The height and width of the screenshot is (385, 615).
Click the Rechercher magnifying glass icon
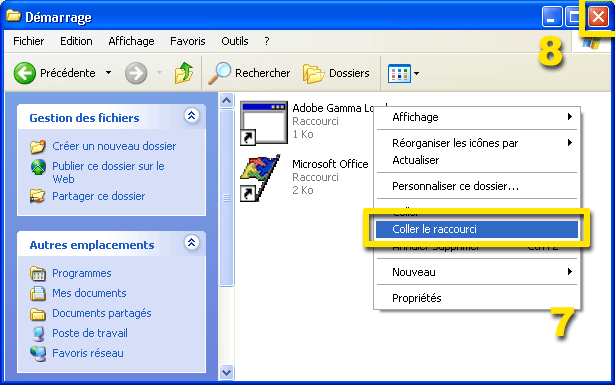coord(219,73)
